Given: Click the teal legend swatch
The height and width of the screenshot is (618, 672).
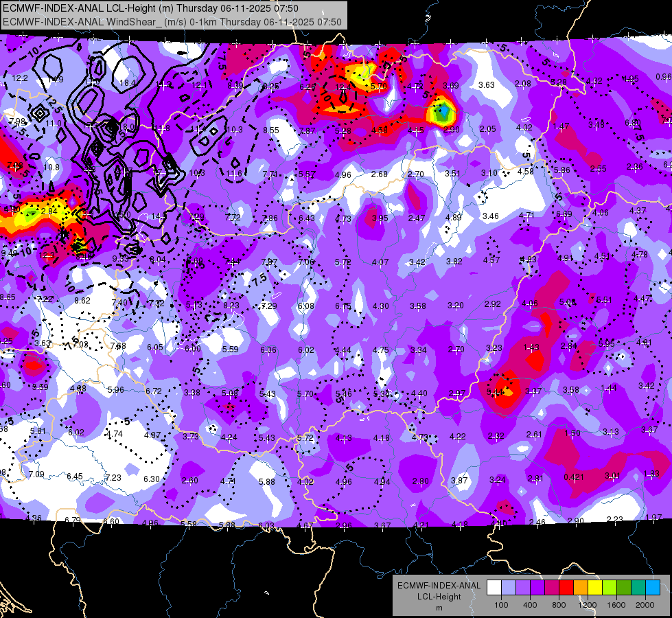Looking at the screenshot, I should tap(638, 588).
